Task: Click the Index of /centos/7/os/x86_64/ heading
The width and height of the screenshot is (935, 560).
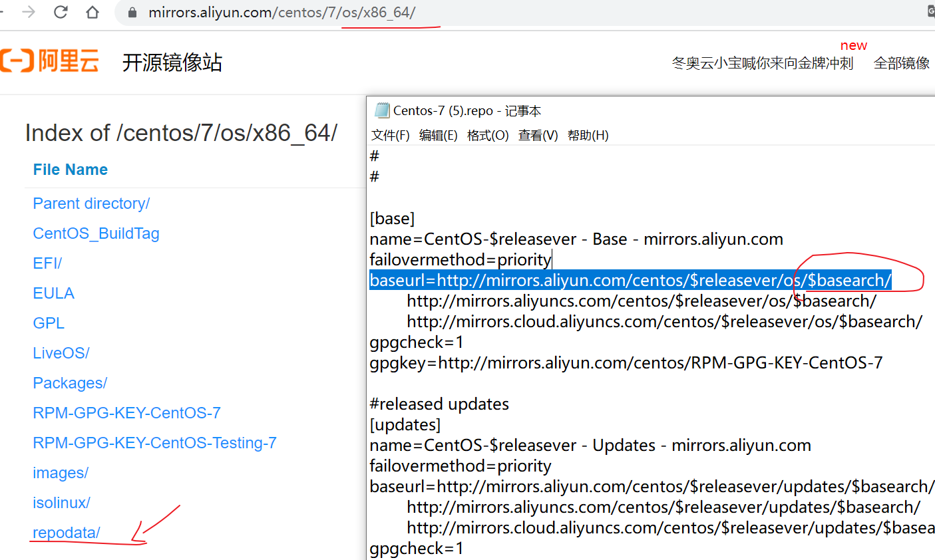Action: 181,133
